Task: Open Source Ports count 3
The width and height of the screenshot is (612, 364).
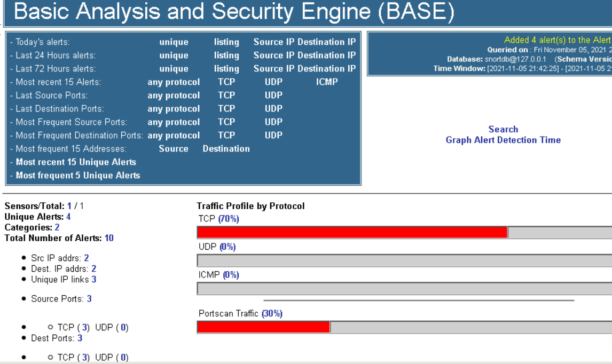Action: point(89,299)
